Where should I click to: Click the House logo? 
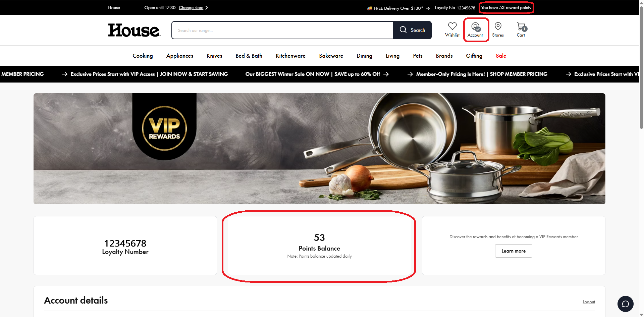pyautogui.click(x=134, y=30)
